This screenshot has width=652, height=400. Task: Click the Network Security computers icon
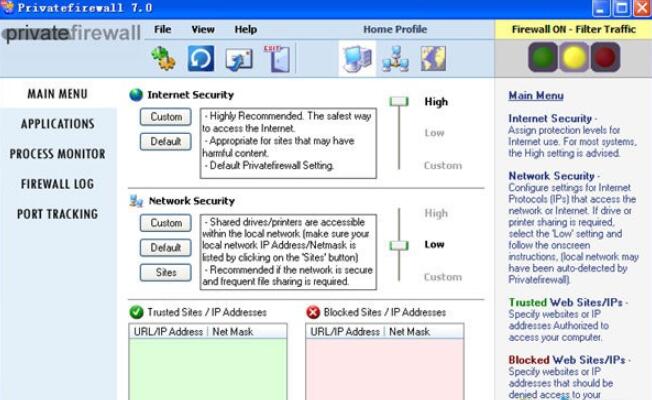point(136,201)
